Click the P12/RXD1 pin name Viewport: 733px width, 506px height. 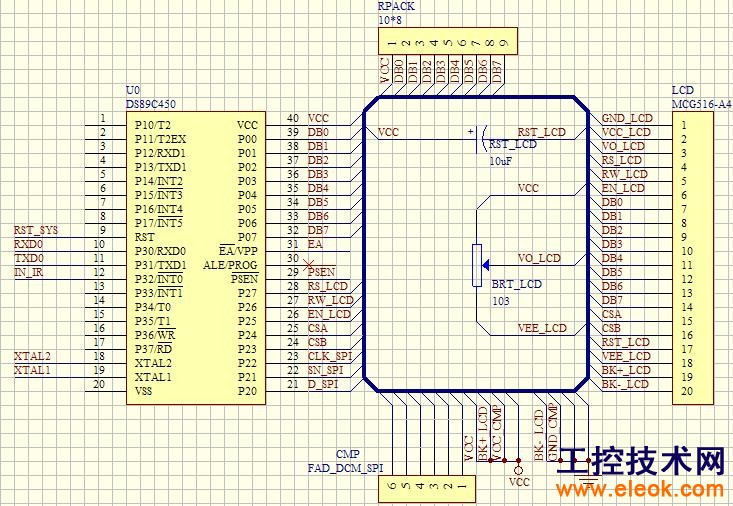tap(160, 153)
